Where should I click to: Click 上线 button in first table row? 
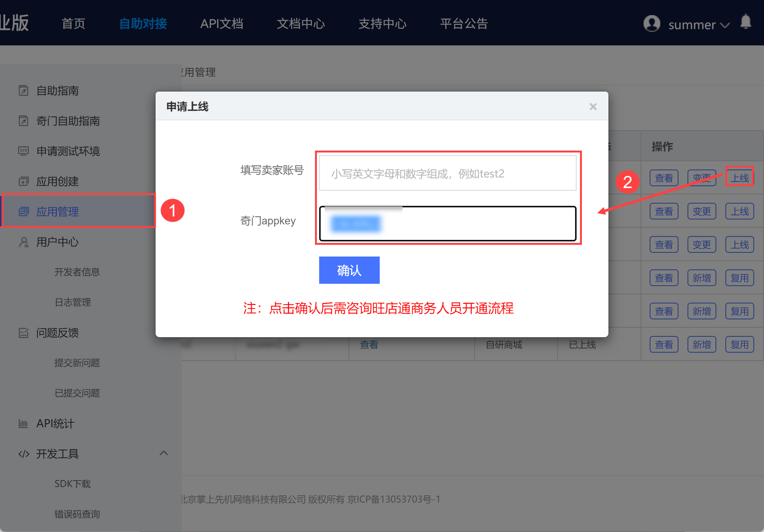pos(739,178)
